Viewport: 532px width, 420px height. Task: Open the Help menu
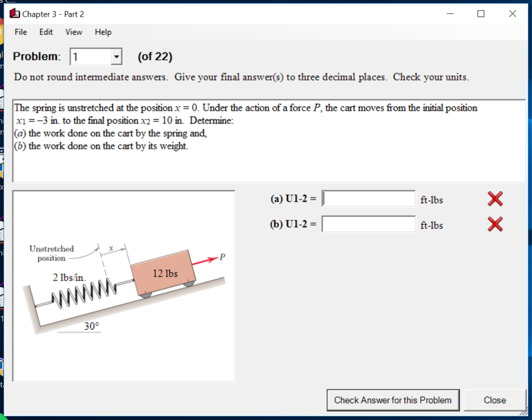coord(103,32)
